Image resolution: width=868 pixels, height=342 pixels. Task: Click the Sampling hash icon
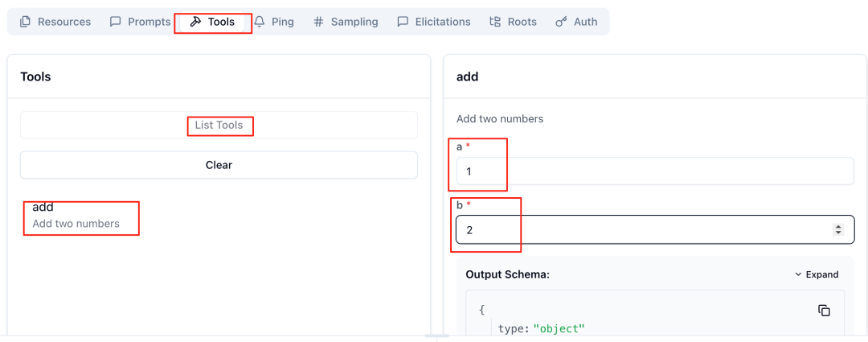319,22
